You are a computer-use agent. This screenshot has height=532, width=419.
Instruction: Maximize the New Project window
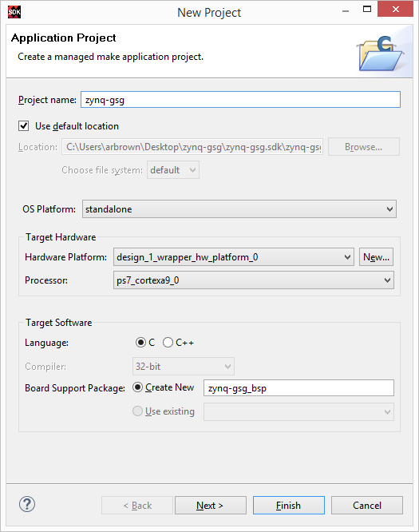pos(367,10)
